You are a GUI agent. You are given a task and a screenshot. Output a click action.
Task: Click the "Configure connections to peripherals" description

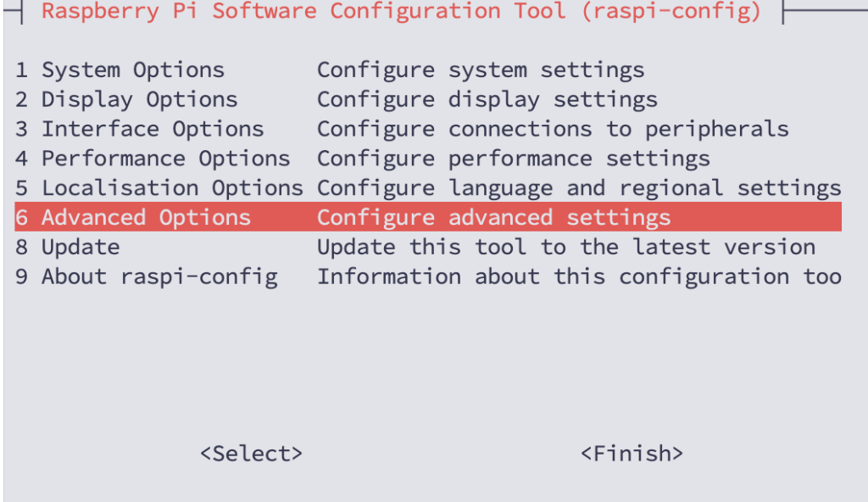point(553,130)
